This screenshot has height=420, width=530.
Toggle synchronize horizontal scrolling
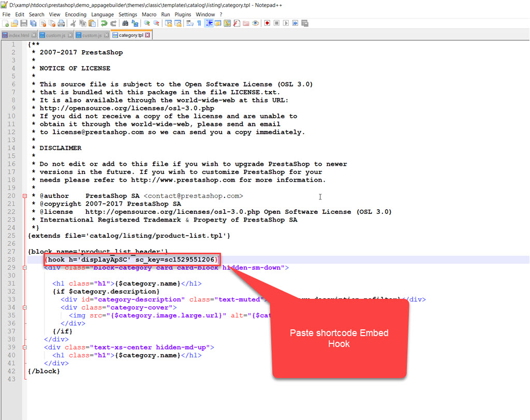point(178,23)
